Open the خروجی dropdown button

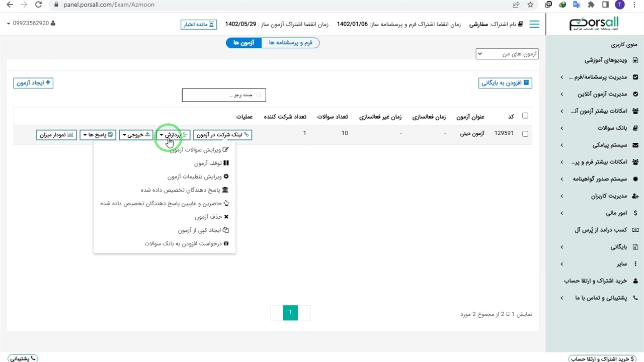click(136, 135)
